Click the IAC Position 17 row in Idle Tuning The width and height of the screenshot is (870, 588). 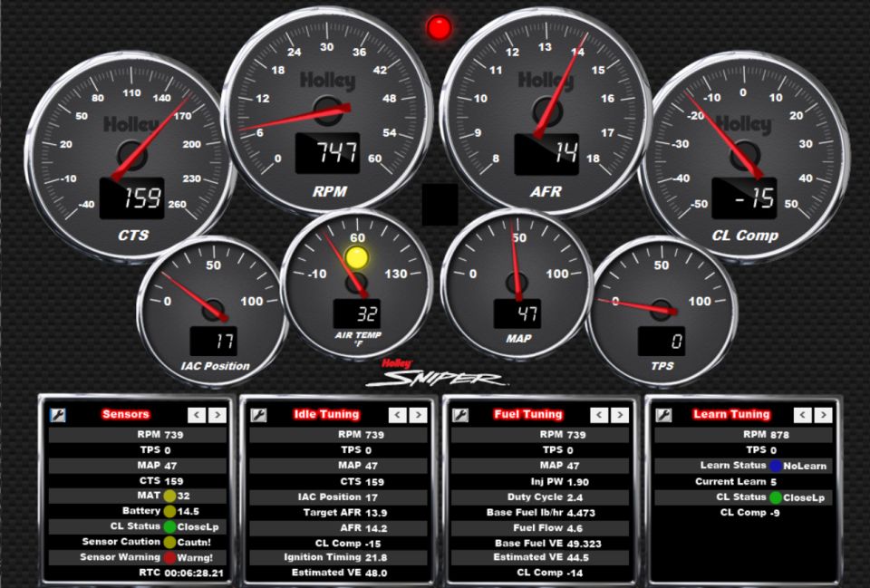[338, 497]
